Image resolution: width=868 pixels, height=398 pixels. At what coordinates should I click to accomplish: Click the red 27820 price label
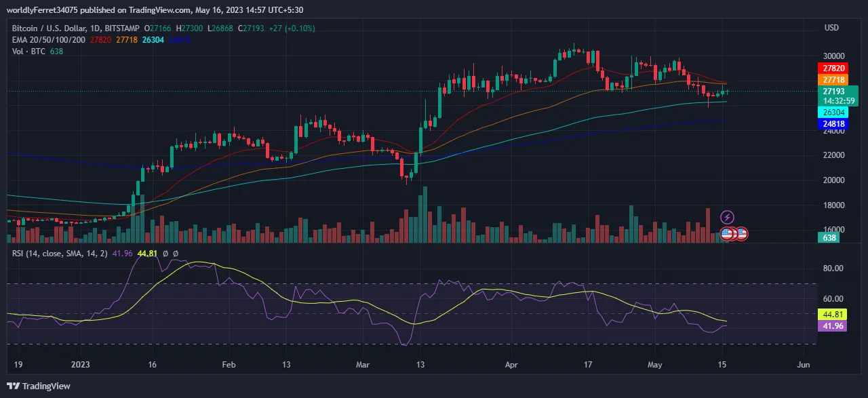(x=834, y=68)
